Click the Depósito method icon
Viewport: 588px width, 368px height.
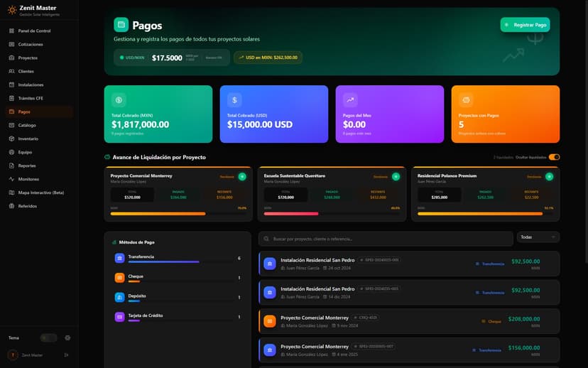click(x=119, y=297)
